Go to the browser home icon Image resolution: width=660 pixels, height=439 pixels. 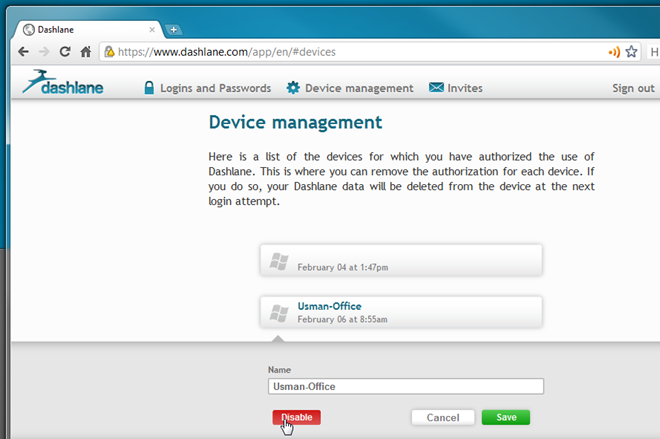coord(86,52)
